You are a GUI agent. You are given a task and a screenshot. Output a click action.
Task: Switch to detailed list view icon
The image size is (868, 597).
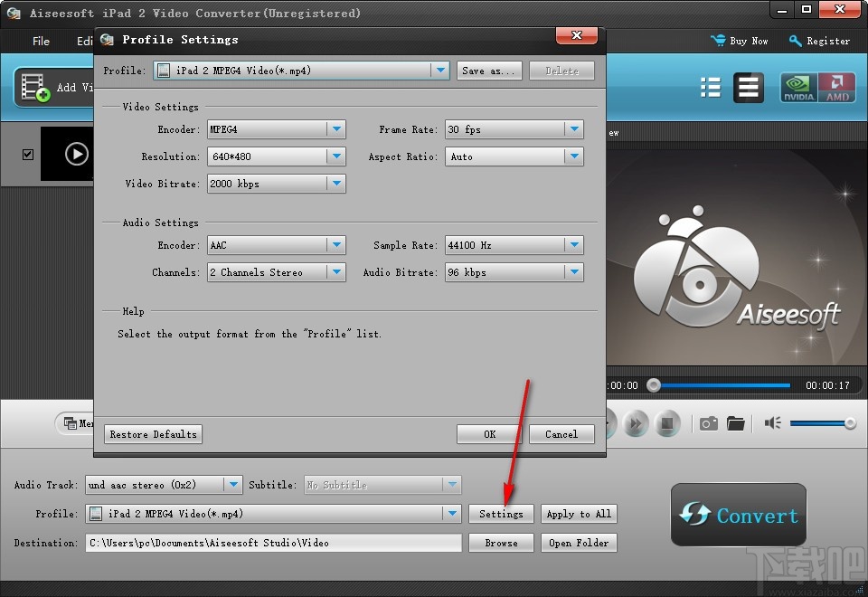click(x=748, y=88)
